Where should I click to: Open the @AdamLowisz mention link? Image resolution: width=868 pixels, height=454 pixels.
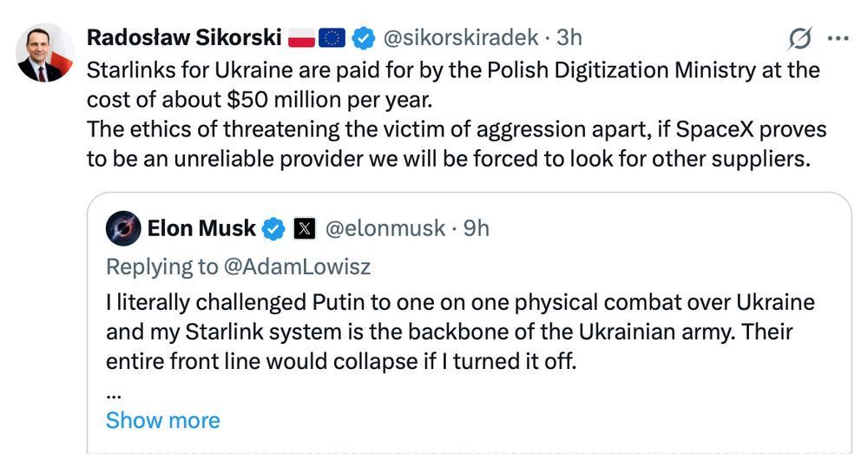pos(297,266)
